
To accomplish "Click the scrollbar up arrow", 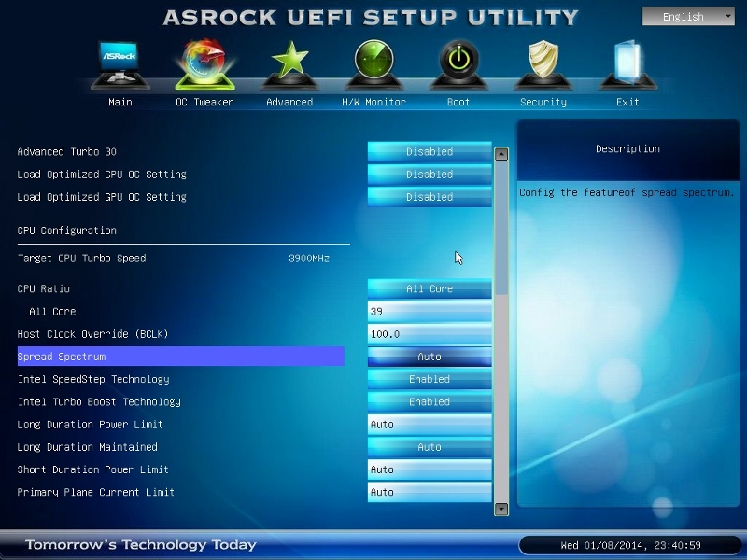I will 501,154.
